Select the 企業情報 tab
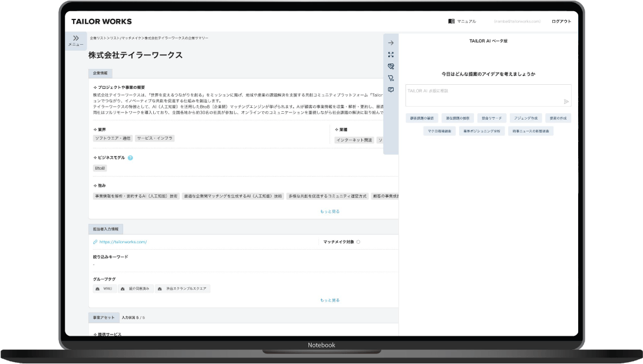The height and width of the screenshot is (364, 643). click(100, 74)
